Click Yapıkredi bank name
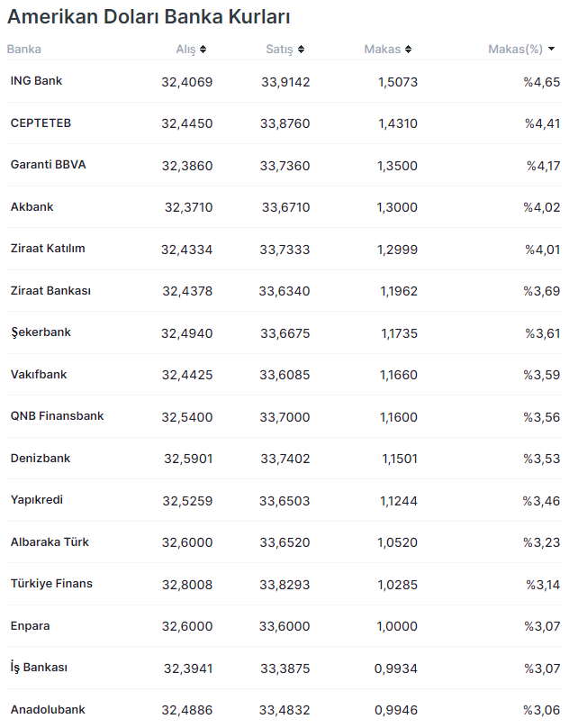Image resolution: width=569 pixels, height=728 pixels. coord(37,500)
